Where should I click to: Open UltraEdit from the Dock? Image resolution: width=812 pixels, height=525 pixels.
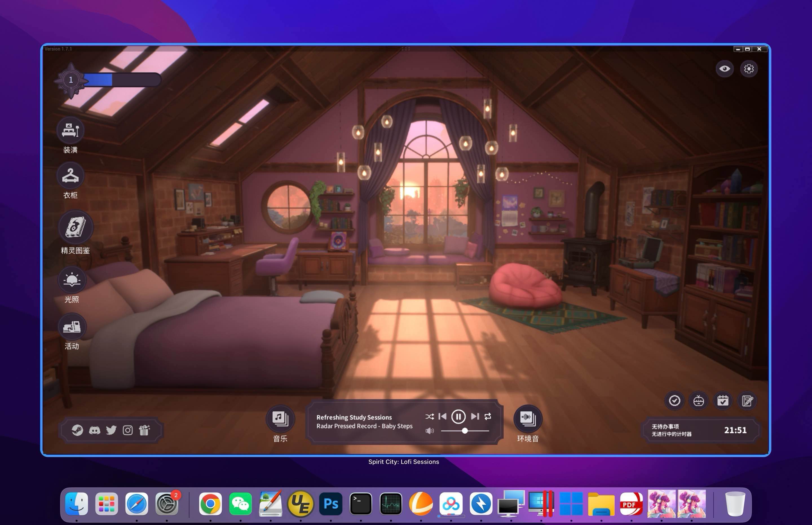[x=300, y=504]
